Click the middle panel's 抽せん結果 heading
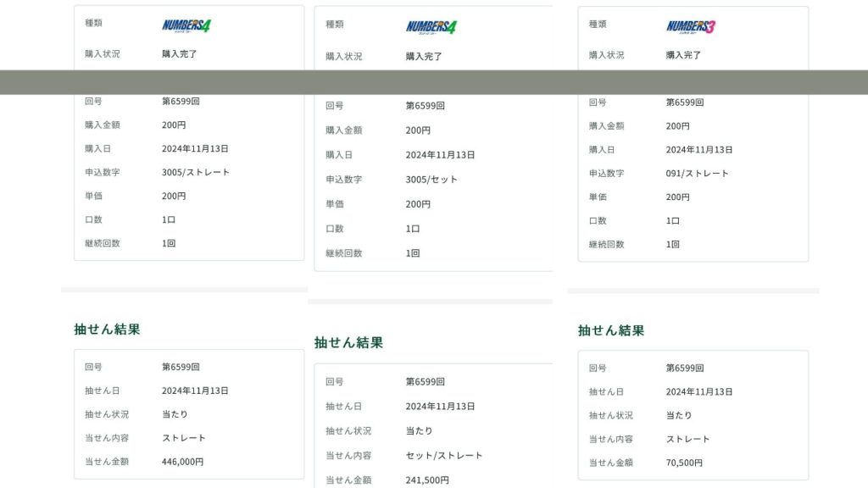 [x=348, y=343]
